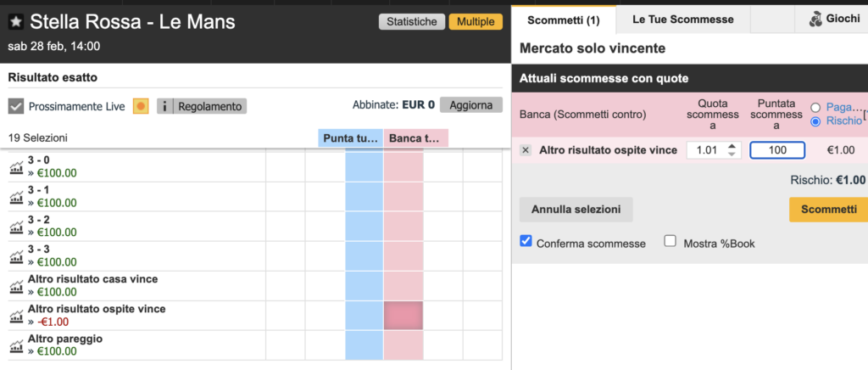The height and width of the screenshot is (370, 868).
Task: Click the 19 Selezioni text
Action: 37,138
